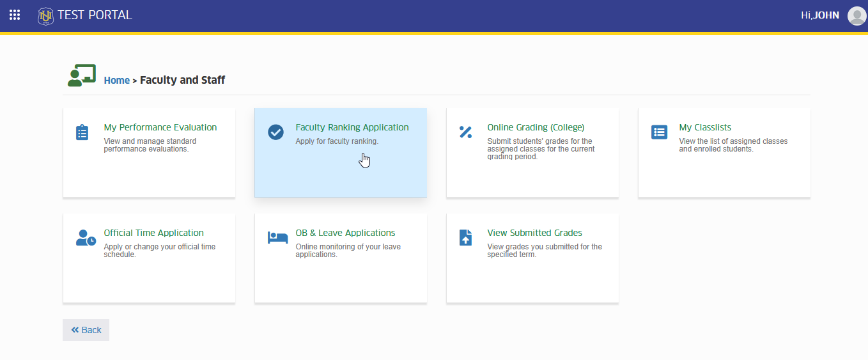Click 'Online monitoring of your leave applications' text
Viewport: 868px width, 360px height.
[348, 251]
